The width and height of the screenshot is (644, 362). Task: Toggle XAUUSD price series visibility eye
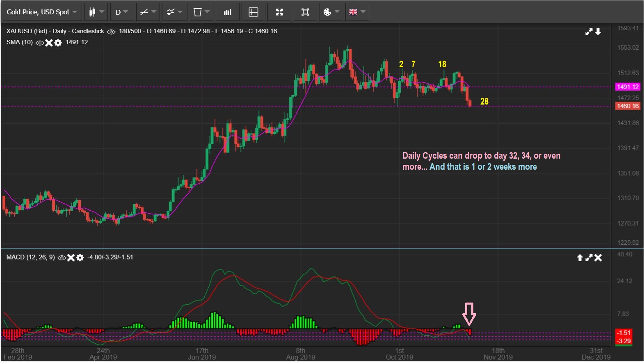111,32
